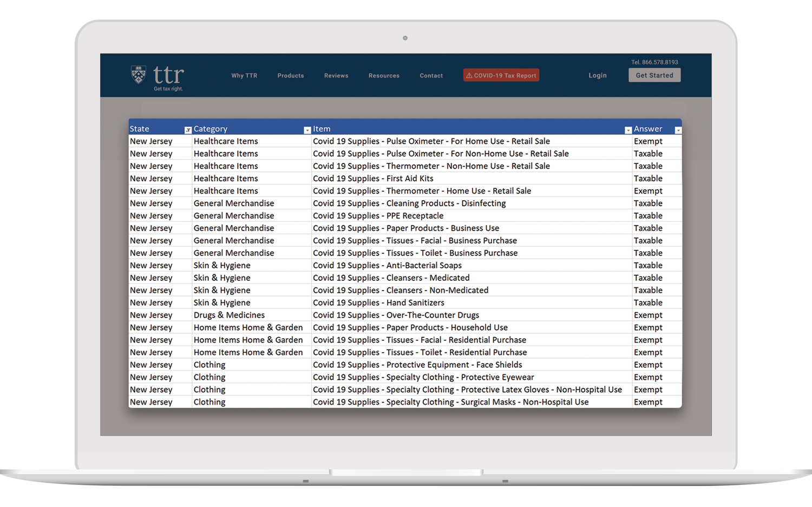Click the ttr shield logo

pyautogui.click(x=139, y=75)
